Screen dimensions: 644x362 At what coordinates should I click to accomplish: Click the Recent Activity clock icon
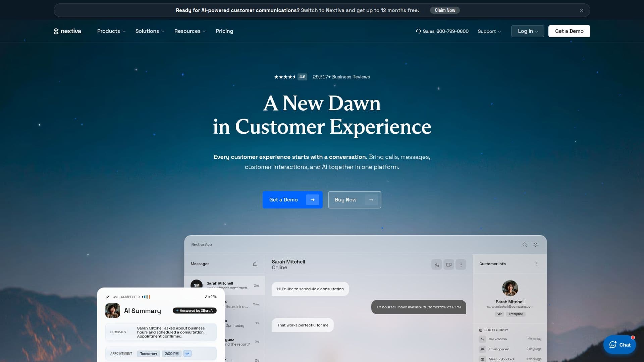pos(481,330)
